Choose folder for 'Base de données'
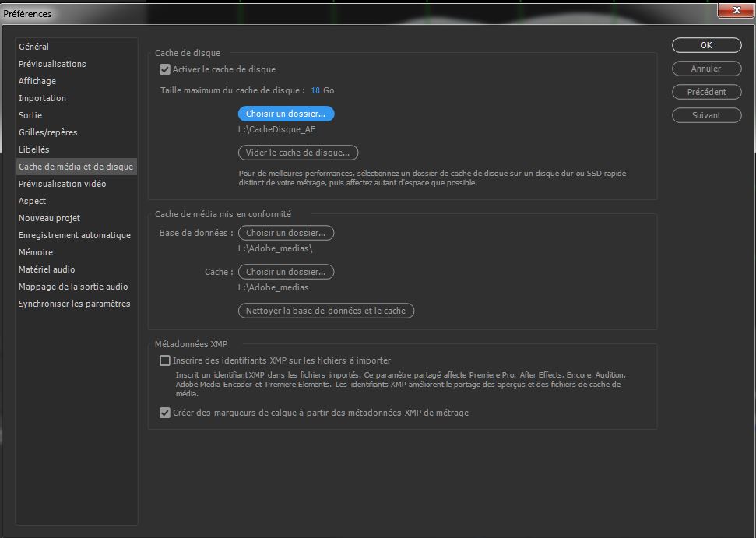756x538 pixels. (286, 233)
